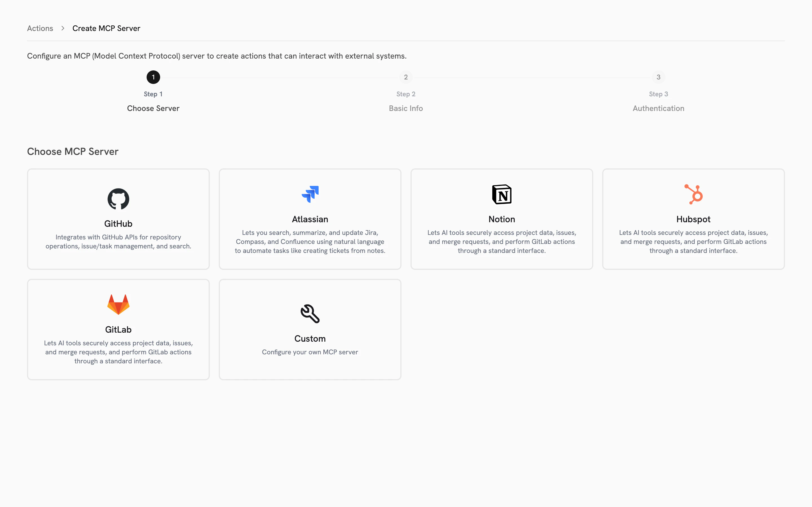
Task: Click the Hubspot sprocket icon
Action: click(x=693, y=194)
